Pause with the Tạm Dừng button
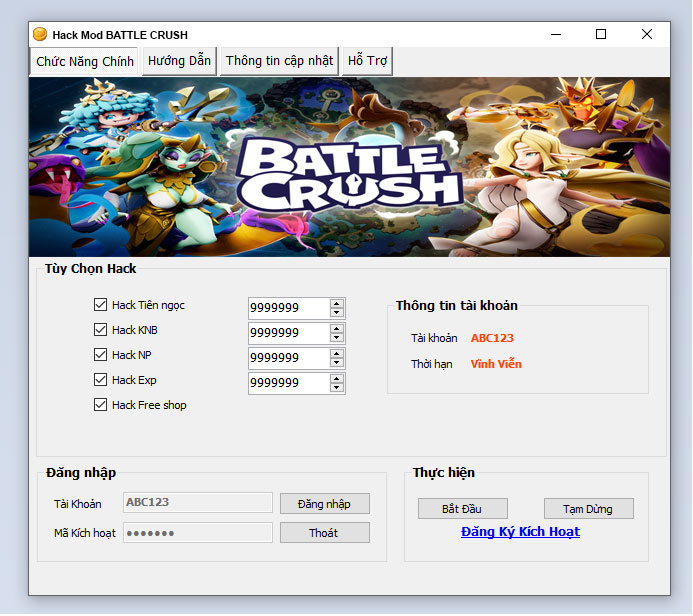693x616 pixels. (x=589, y=509)
